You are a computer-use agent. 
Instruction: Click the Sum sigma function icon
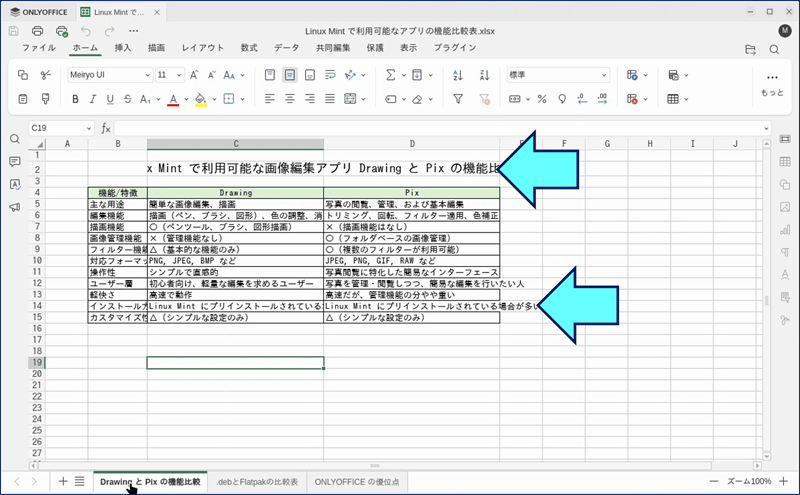tap(390, 75)
